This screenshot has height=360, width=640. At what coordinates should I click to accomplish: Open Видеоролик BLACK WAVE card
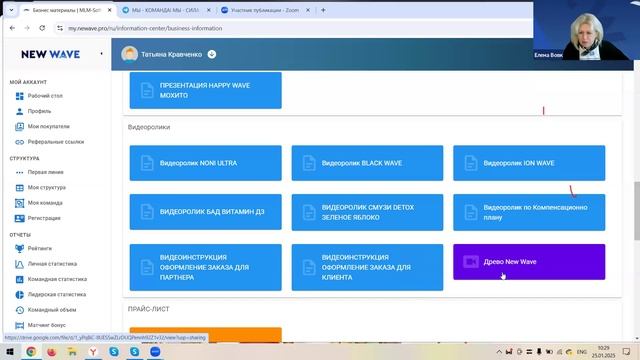367,163
